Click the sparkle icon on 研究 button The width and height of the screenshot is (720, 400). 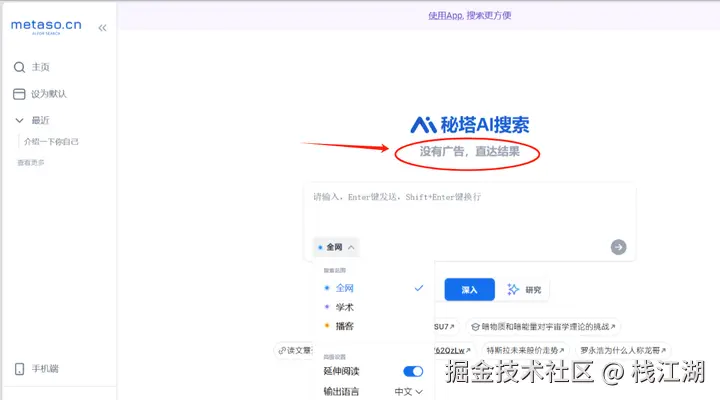(513, 289)
